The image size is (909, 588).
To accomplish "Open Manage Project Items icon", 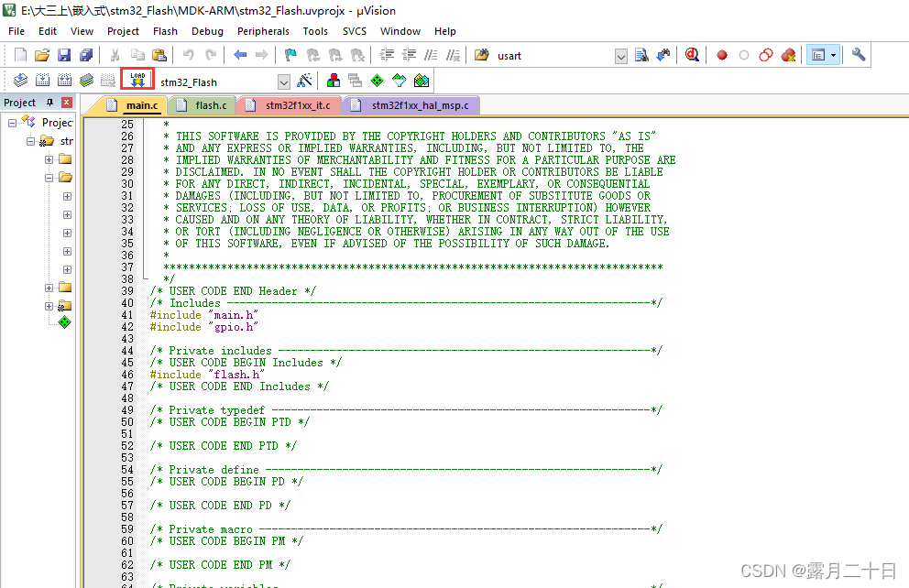I will pyautogui.click(x=334, y=81).
